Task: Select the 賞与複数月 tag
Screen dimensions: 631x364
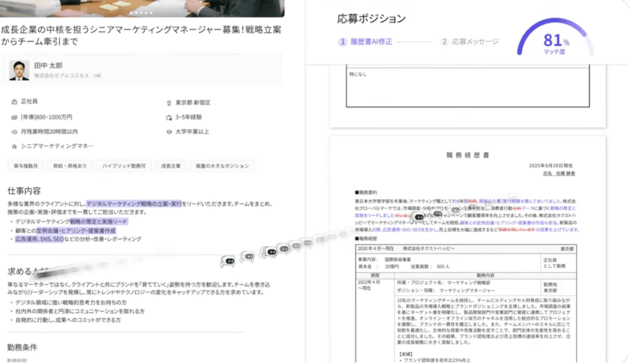Action: tap(26, 166)
